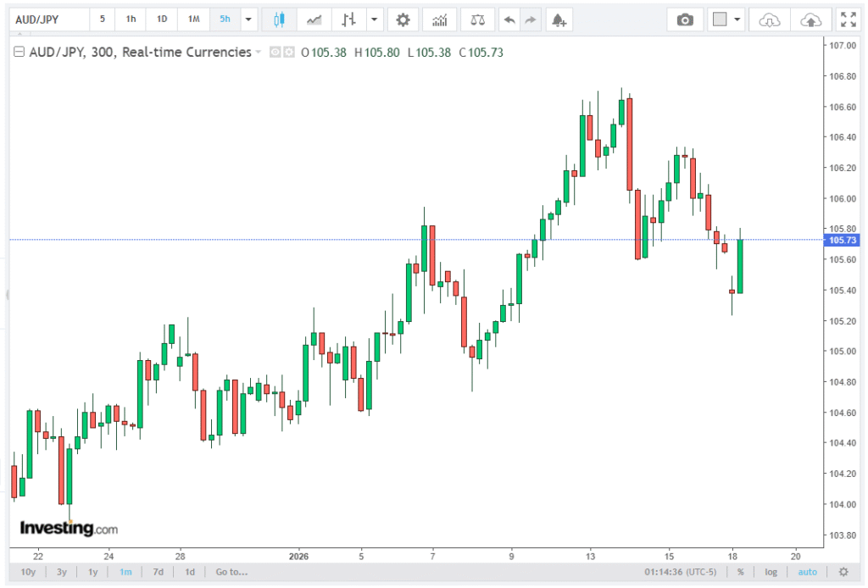
Task: Open chart properties gear in top toolbar
Action: [x=403, y=19]
